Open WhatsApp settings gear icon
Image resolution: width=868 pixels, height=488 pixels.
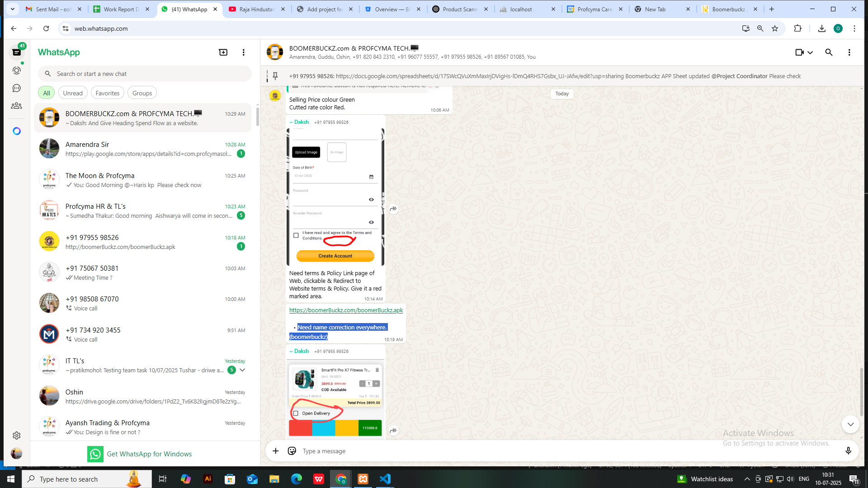coord(17,436)
